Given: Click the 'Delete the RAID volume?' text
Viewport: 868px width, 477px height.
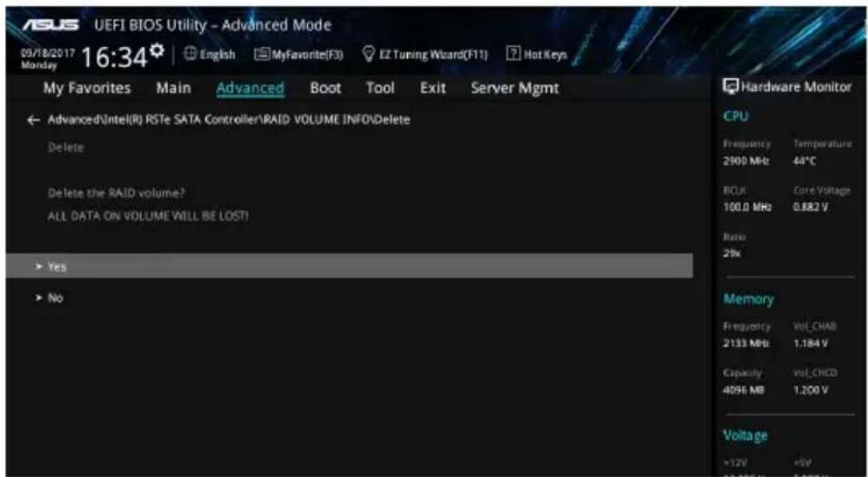Looking at the screenshot, I should [x=117, y=193].
